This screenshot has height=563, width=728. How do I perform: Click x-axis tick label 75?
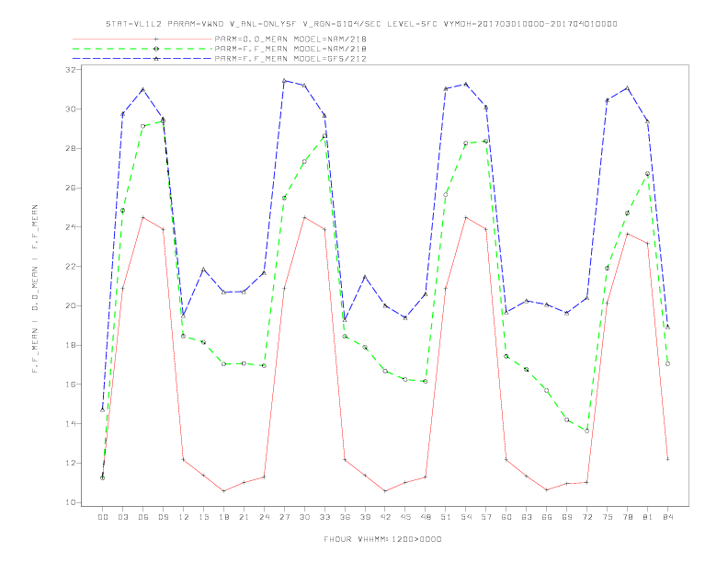pyautogui.click(x=608, y=517)
